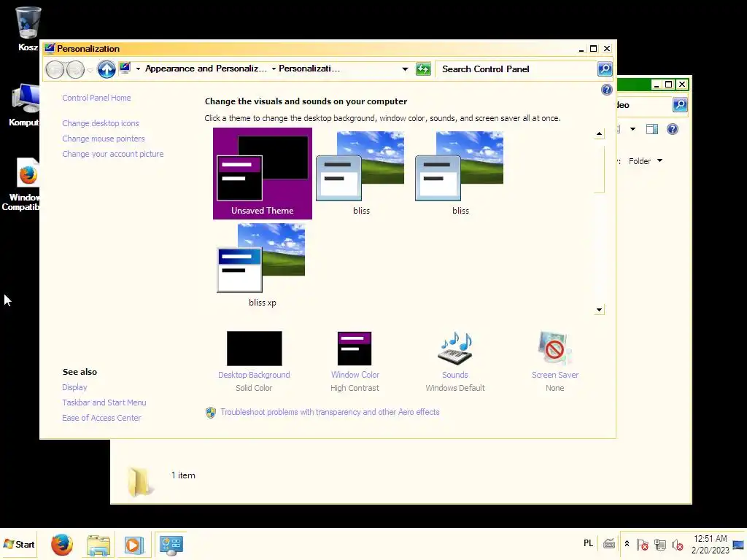Image resolution: width=747 pixels, height=560 pixels.
Task: Open address bar history dropdown arrow
Action: [x=405, y=69]
